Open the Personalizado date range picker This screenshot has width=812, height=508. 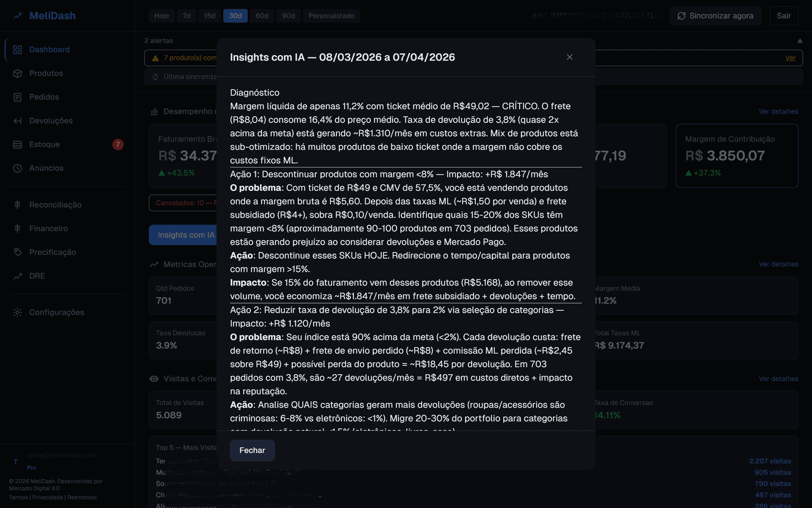point(331,16)
